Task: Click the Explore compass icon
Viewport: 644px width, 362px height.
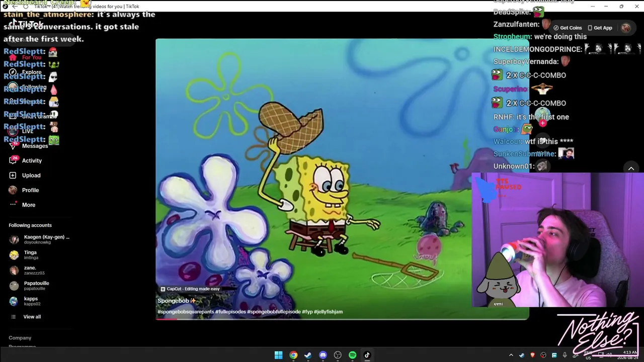Action: (13, 72)
